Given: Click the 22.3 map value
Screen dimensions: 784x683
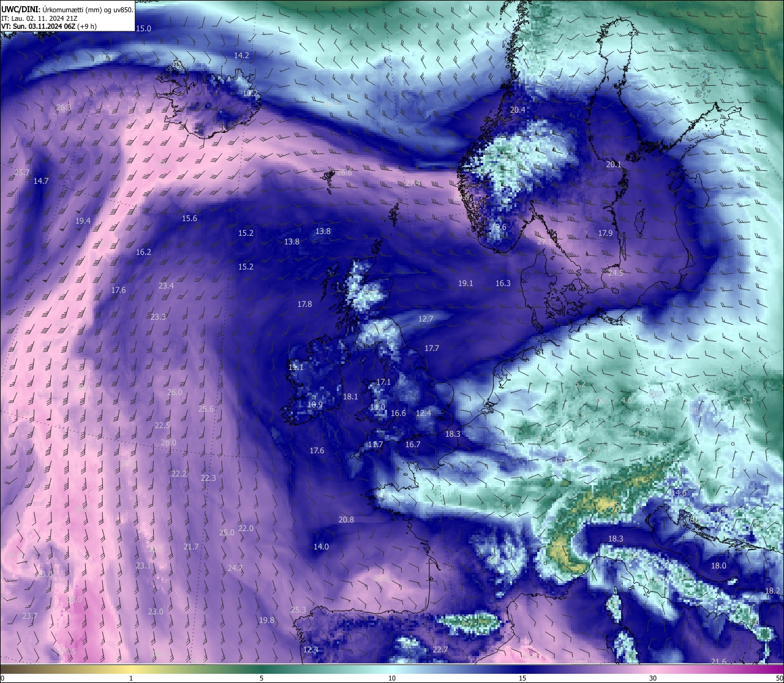Looking at the screenshot, I should click(x=208, y=478).
